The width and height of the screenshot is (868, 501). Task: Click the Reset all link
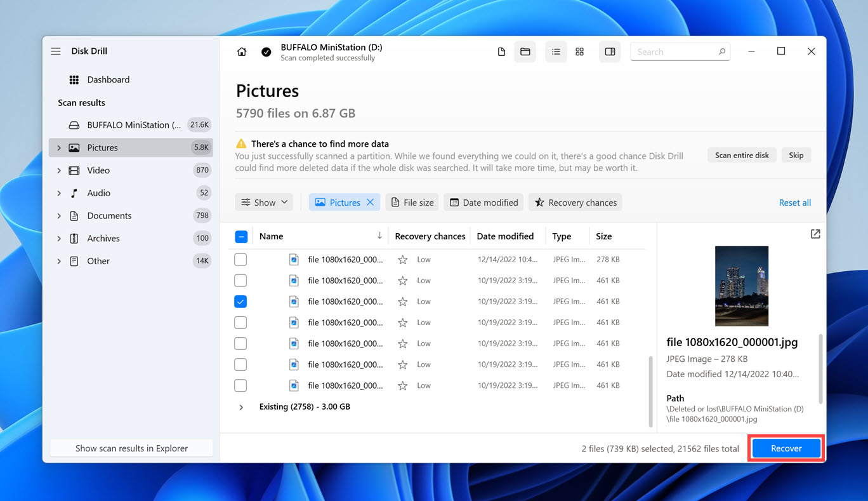[x=795, y=203]
